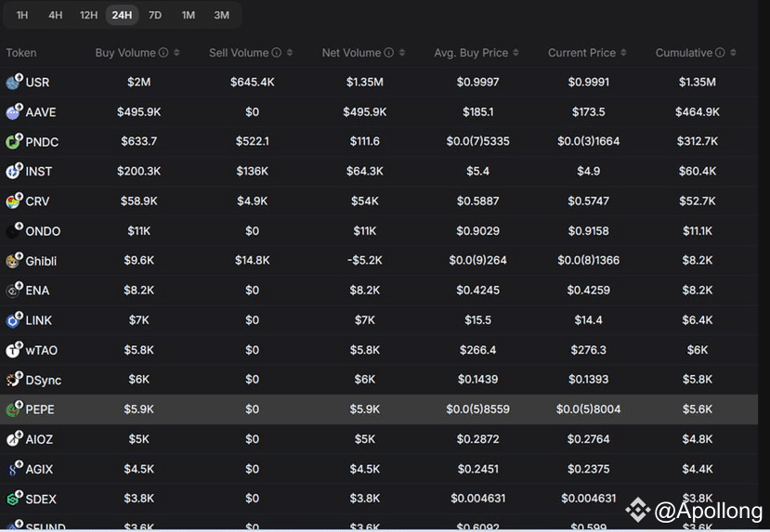Click the SDEX token icon
This screenshot has height=532, width=770.
14,499
